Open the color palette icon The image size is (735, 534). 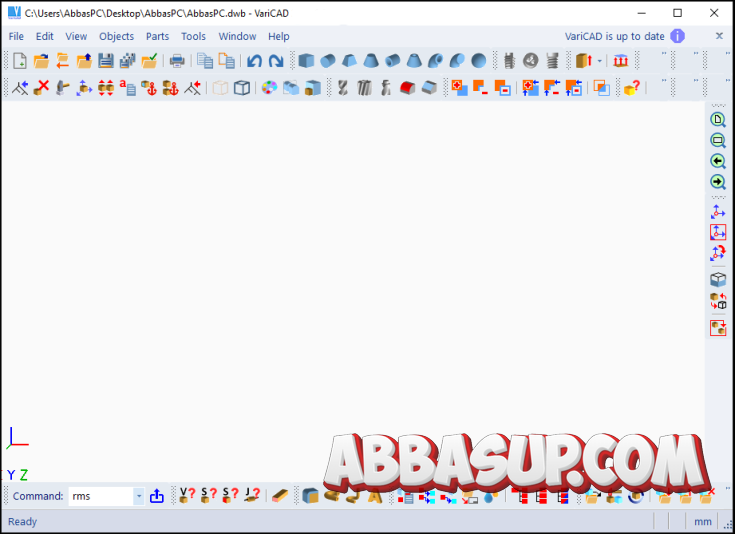(x=269, y=87)
